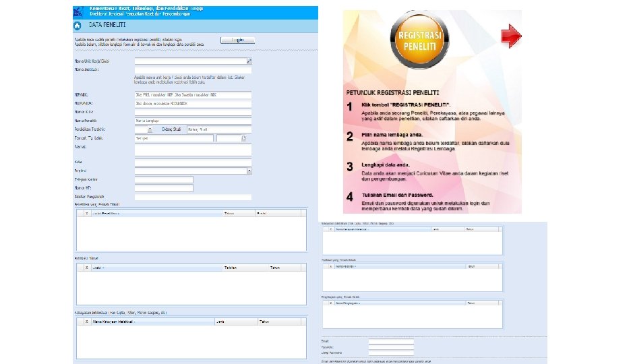
Task: Click the Σ cell in the Penelitian table header
Action: coord(86,213)
